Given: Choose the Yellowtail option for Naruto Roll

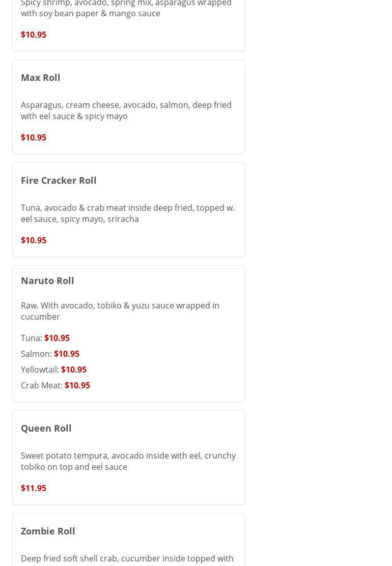Looking at the screenshot, I should pyautogui.click(x=40, y=370).
